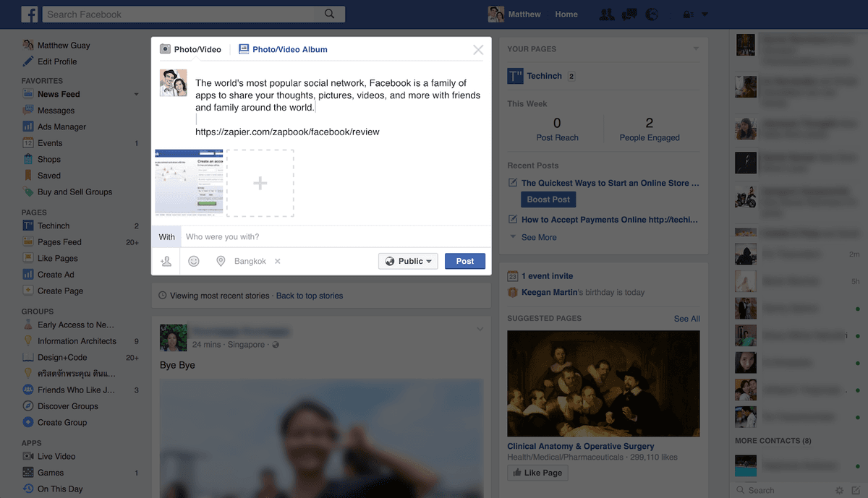
Task: Open Bye Bye post options chevron
Action: pos(479,330)
